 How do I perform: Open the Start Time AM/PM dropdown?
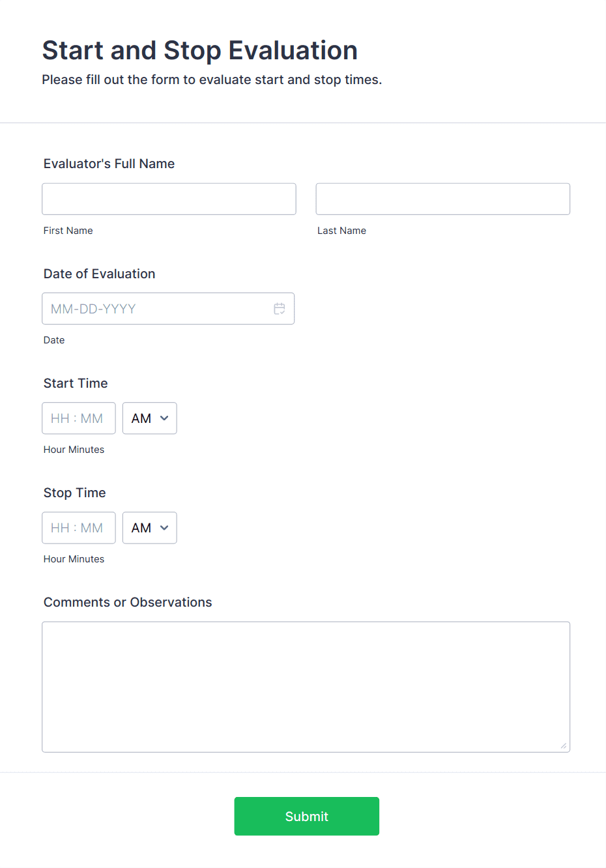click(x=149, y=418)
